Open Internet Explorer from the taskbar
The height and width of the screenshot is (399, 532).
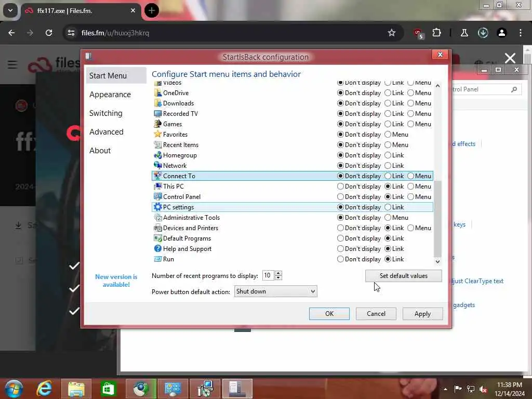pyautogui.click(x=45, y=389)
